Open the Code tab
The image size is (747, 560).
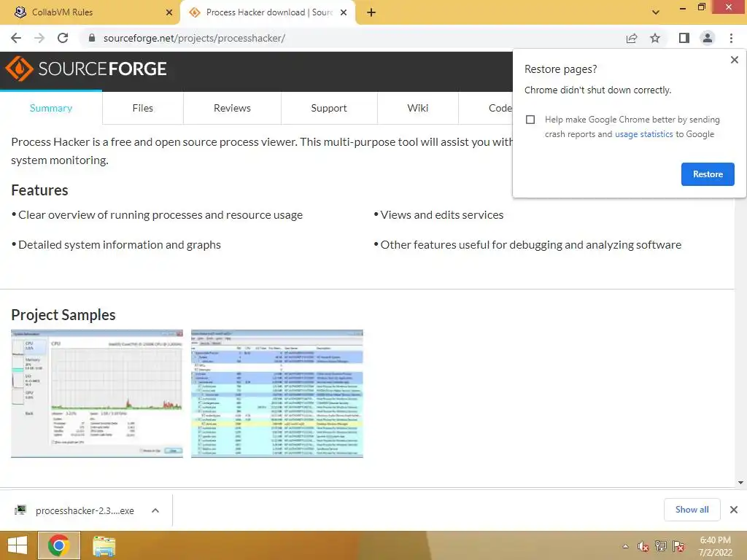tap(499, 108)
